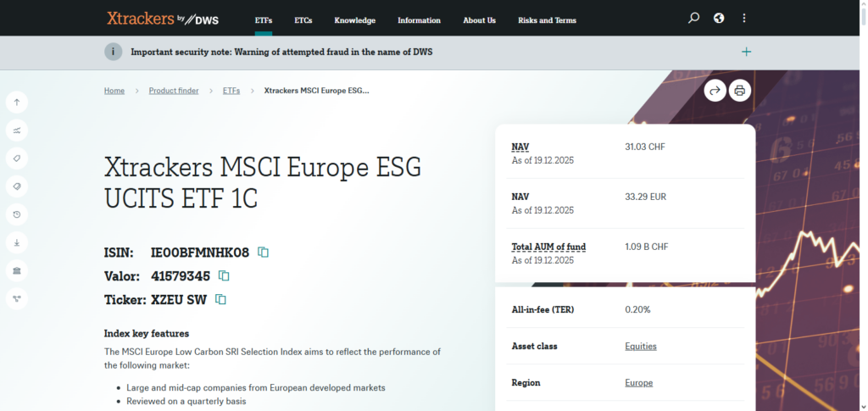
Task: Click the double tag sidebar icon
Action: (17, 186)
